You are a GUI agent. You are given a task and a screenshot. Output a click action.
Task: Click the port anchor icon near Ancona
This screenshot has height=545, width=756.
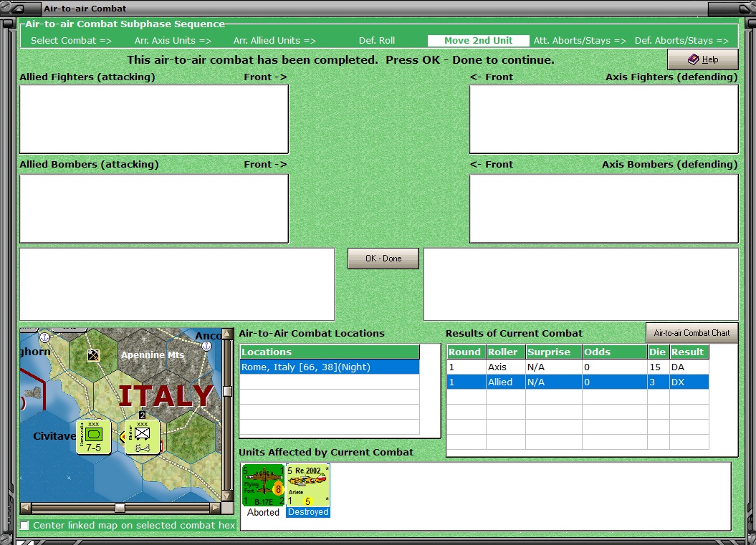206,346
